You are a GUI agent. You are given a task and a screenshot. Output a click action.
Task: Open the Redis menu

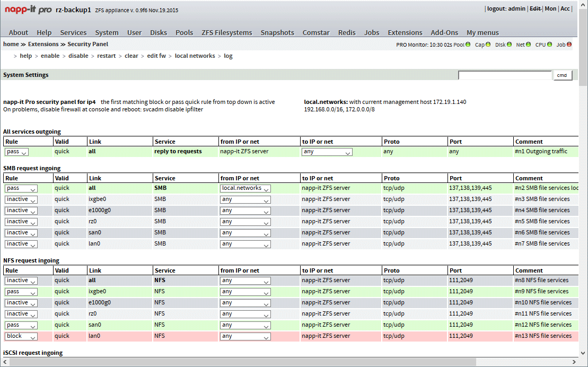point(347,33)
